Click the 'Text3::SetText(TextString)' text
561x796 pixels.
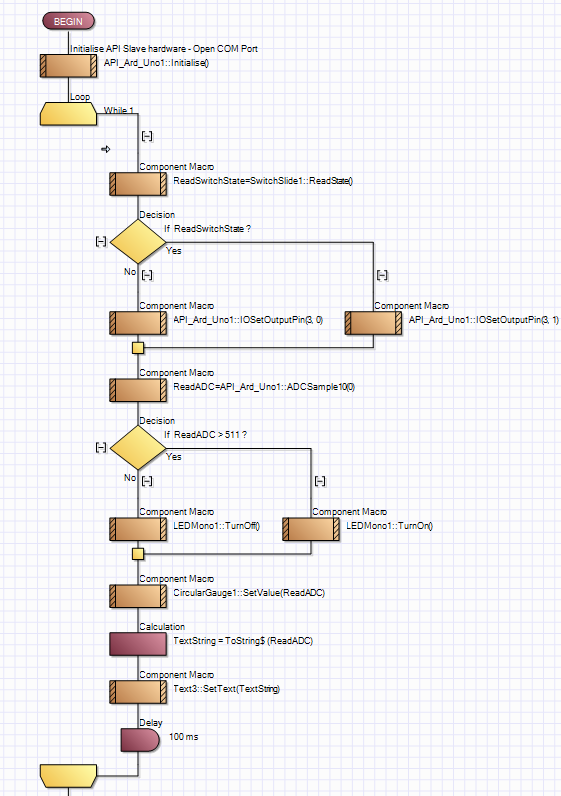[x=226, y=689]
